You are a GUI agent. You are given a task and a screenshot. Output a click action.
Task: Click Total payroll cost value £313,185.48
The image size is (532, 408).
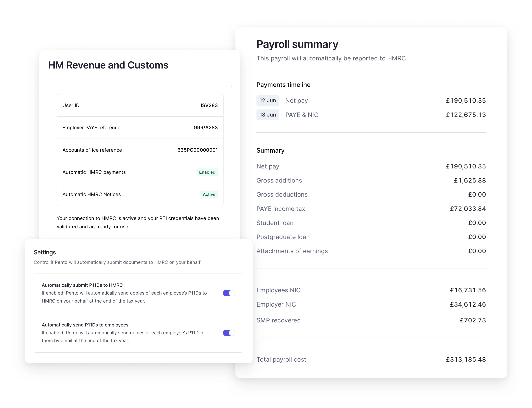[x=466, y=359]
